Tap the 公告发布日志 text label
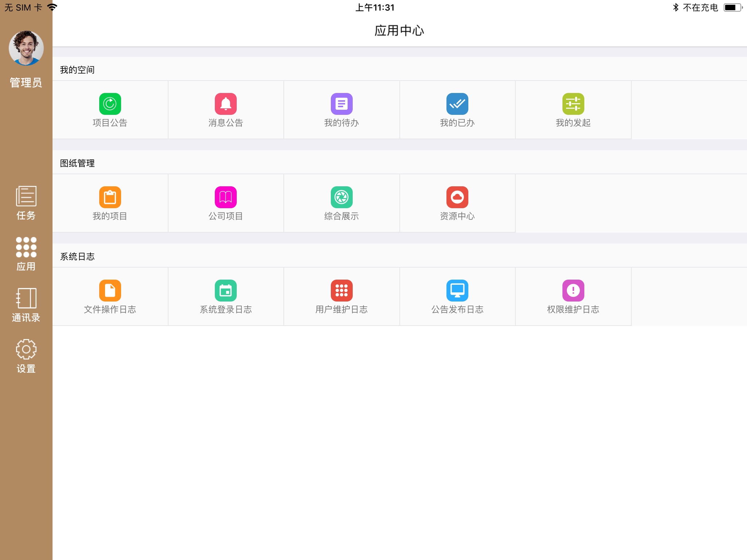This screenshot has width=747, height=560. 457,310
